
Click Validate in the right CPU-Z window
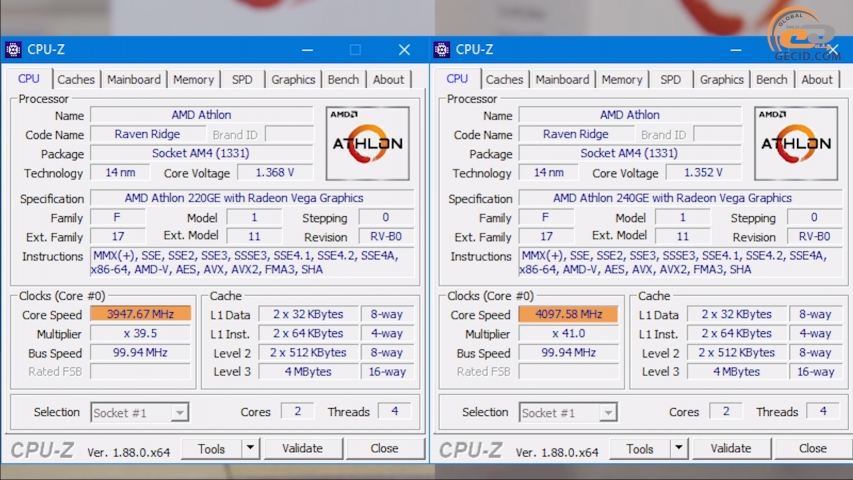(x=731, y=448)
